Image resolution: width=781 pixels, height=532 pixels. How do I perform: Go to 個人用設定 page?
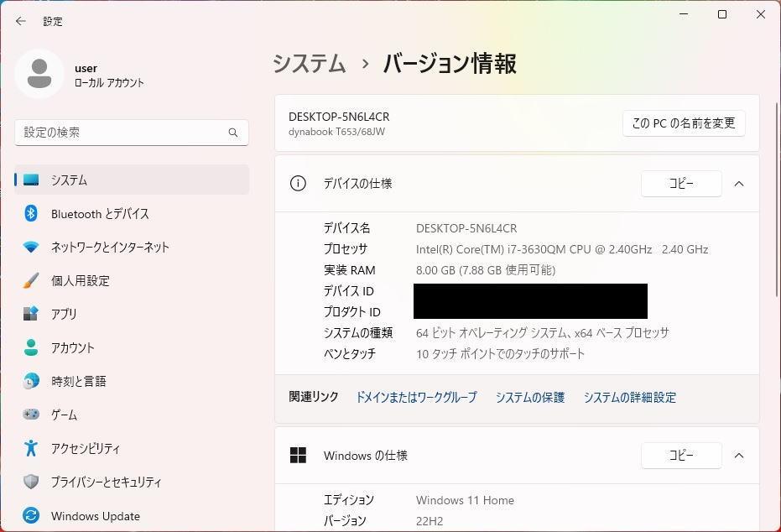(132, 280)
